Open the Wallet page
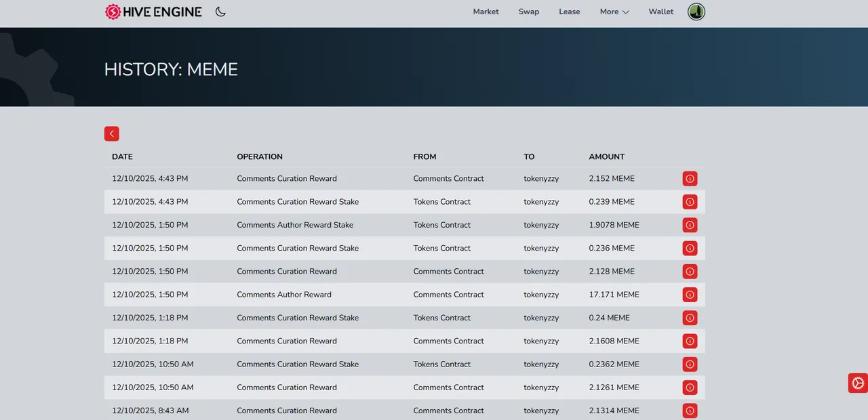Image resolution: width=868 pixels, height=420 pixels. pos(661,12)
